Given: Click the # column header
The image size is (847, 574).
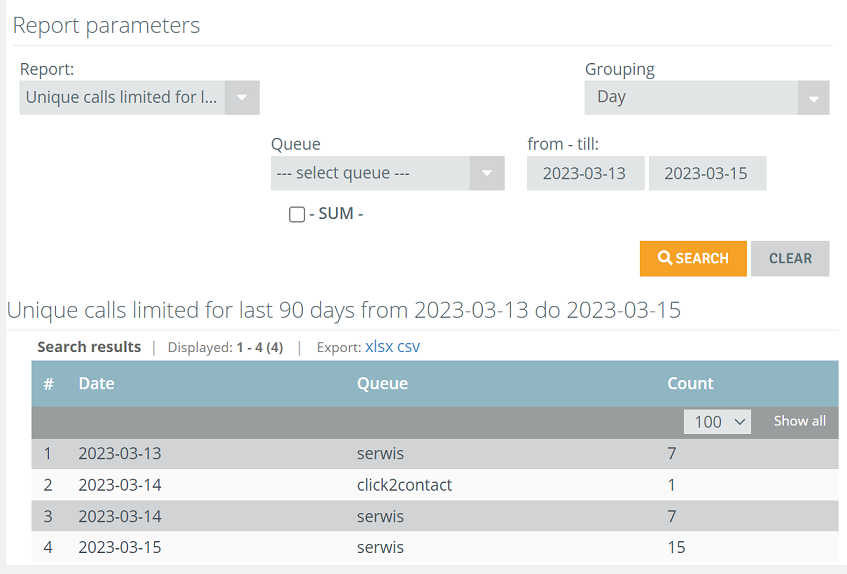Looking at the screenshot, I should click(49, 384).
